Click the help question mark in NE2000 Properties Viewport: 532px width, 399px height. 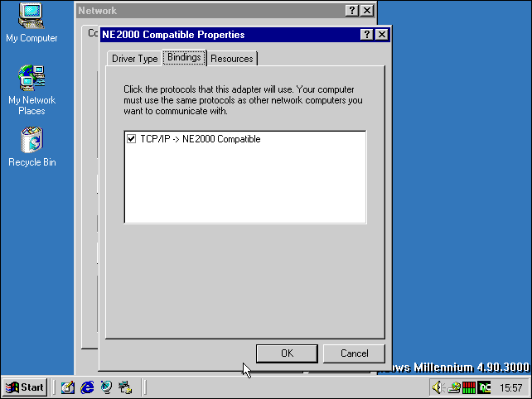click(367, 35)
